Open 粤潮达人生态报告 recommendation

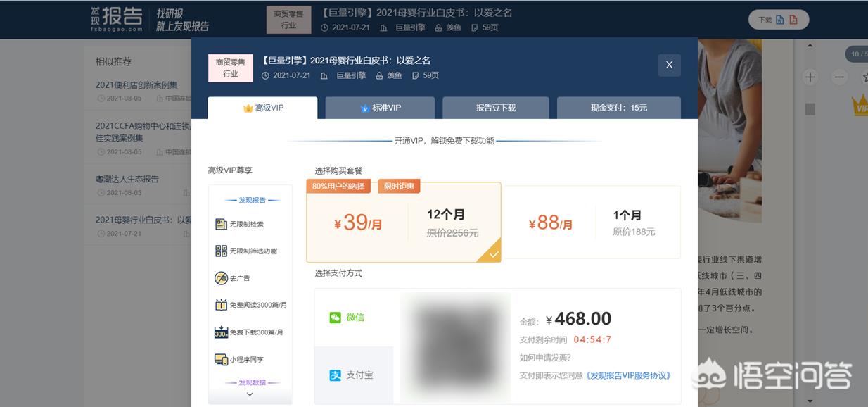click(127, 179)
